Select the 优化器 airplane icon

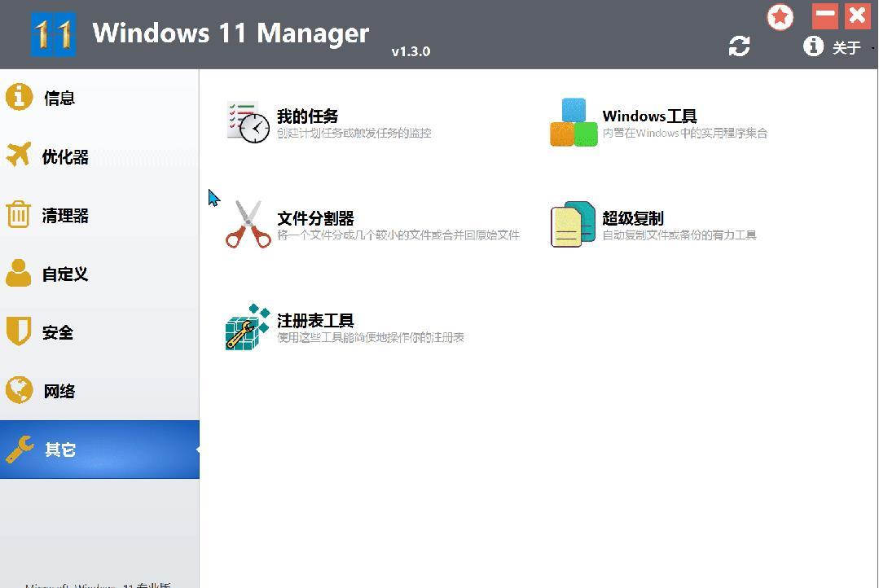(x=19, y=155)
